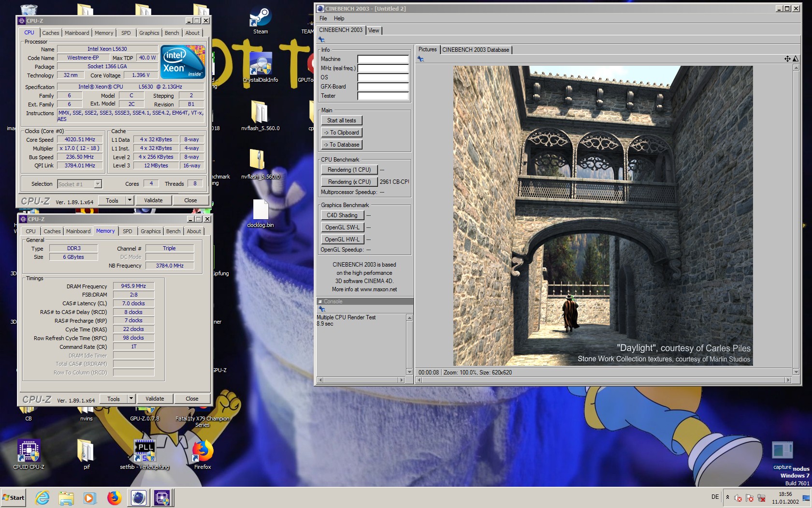Open the Firefox desktop shortcut
The height and width of the screenshot is (508, 812).
coord(203,455)
